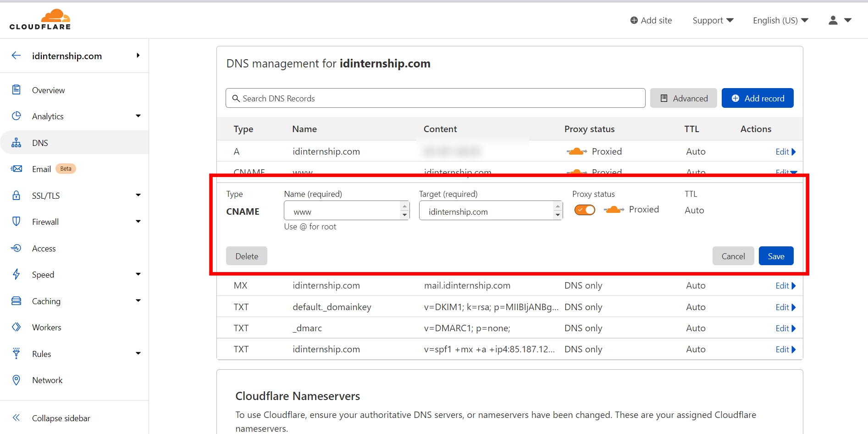Click the Target (required) field
The image size is (868, 434).
[x=491, y=211]
